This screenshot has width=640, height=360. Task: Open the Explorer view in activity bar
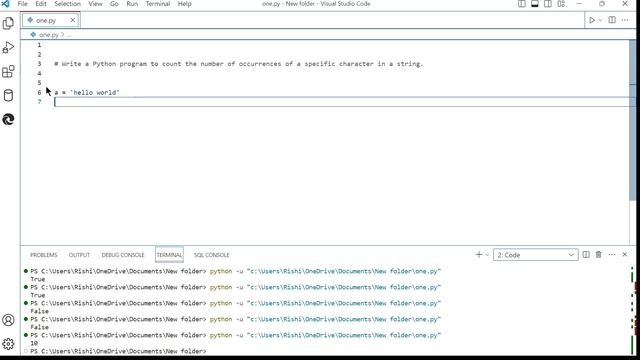(8, 23)
